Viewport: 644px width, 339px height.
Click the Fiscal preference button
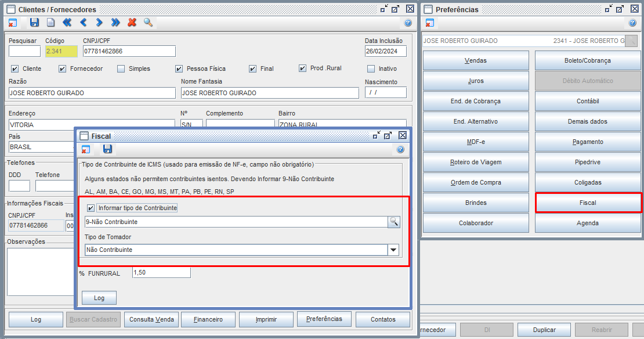pos(588,203)
